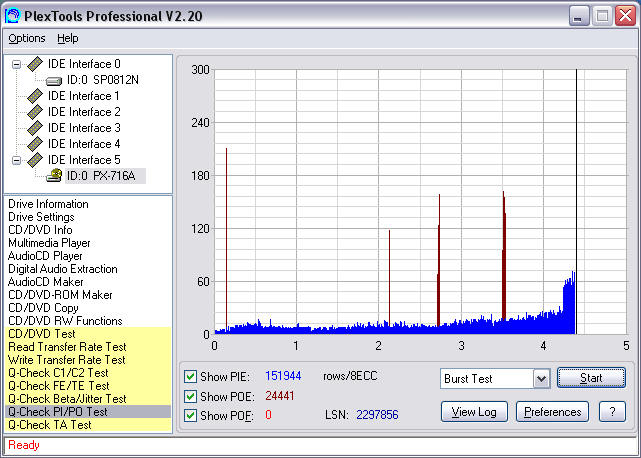This screenshot has width=641, height=458.
Task: Click the black position marker line in graph
Action: pos(576,202)
